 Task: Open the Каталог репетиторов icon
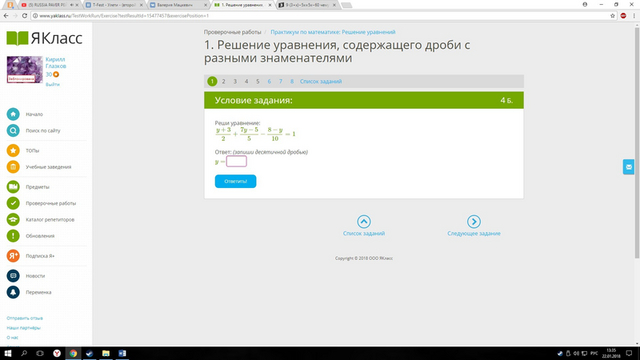coord(13,219)
